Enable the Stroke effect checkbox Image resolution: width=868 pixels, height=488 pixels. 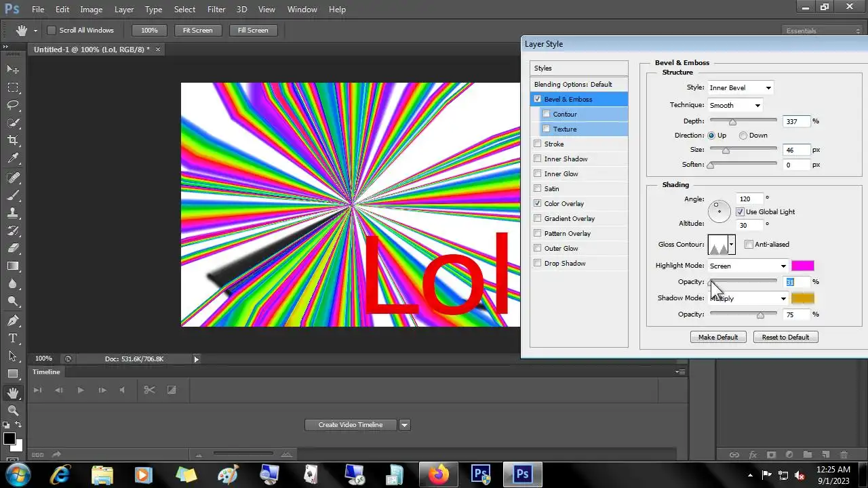(538, 144)
